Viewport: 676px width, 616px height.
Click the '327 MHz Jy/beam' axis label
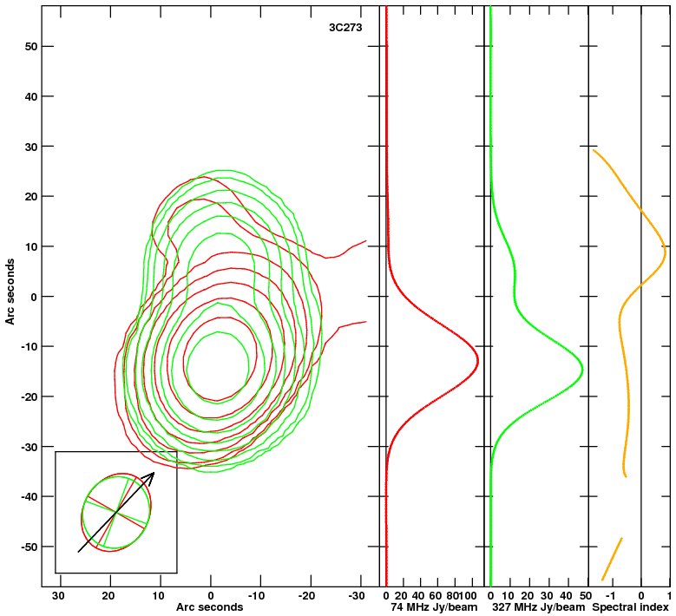(539, 607)
